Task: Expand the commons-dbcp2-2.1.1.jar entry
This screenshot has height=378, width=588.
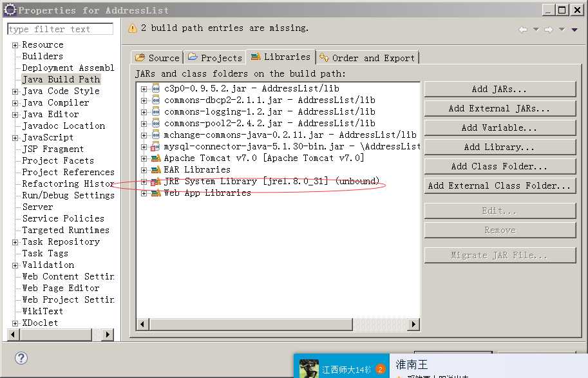Action: pyautogui.click(x=144, y=101)
